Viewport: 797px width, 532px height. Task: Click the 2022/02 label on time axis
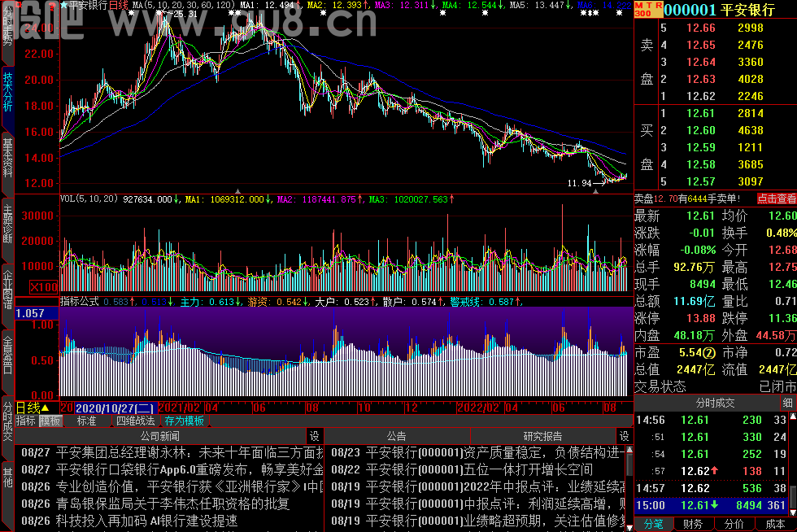pyautogui.click(x=479, y=408)
